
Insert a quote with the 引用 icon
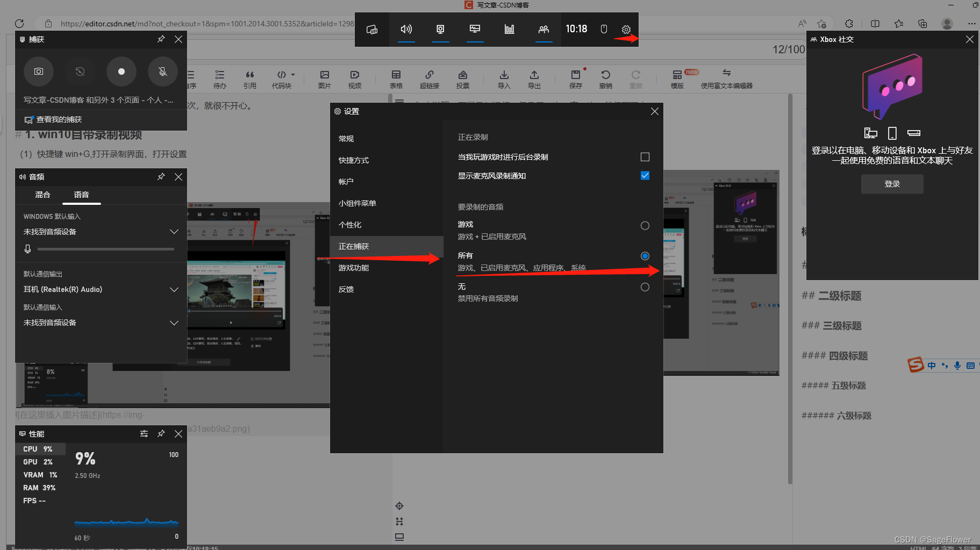(250, 79)
